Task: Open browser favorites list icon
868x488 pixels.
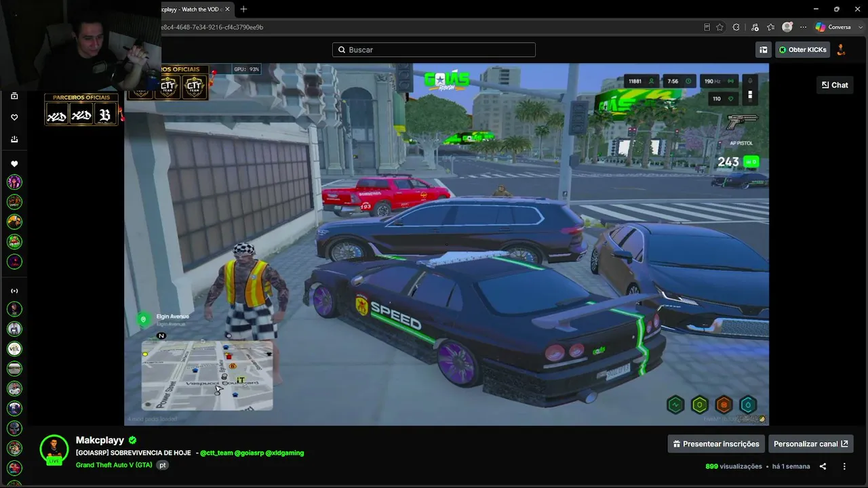Action: [x=770, y=27]
